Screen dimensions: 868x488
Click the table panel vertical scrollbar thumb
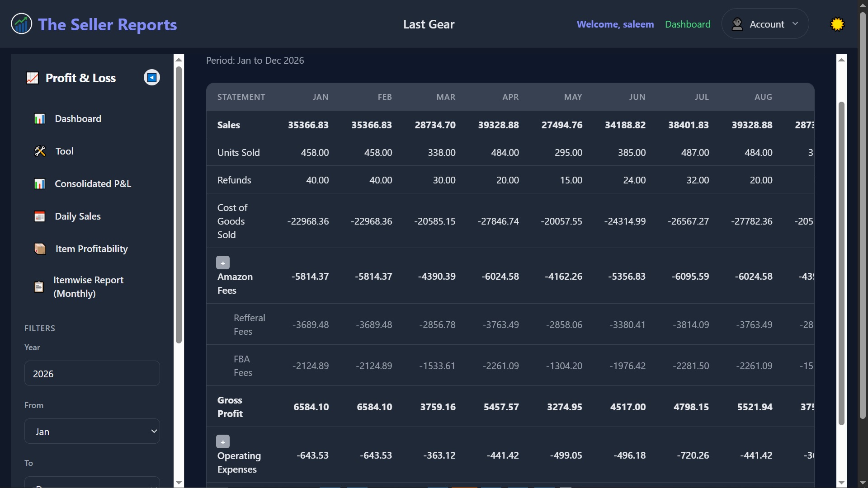841,263
